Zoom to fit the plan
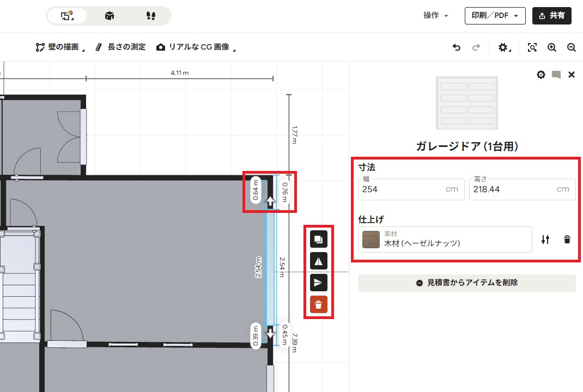 532,47
